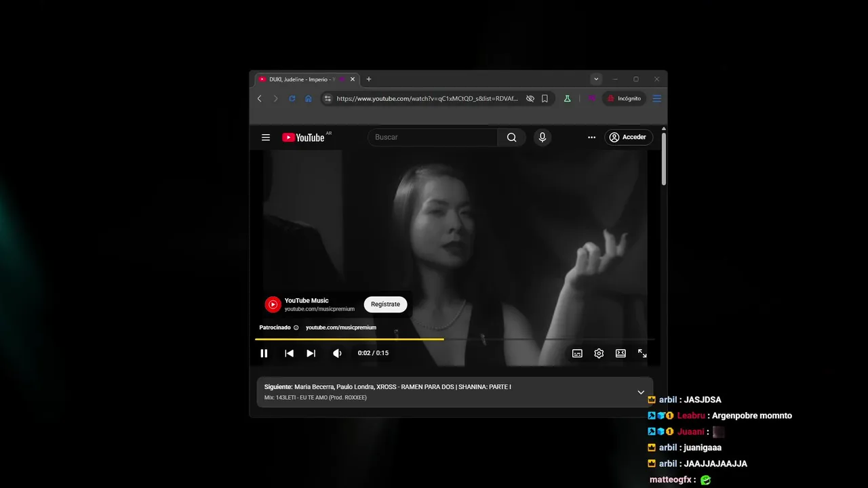The width and height of the screenshot is (868, 488).
Task: Click arbil's chat message JASJDSA
Action: 703,400
